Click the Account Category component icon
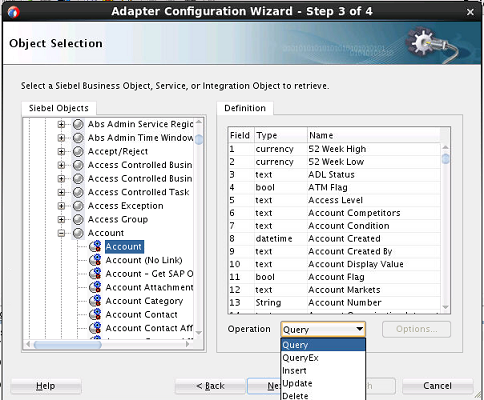 coord(95,301)
